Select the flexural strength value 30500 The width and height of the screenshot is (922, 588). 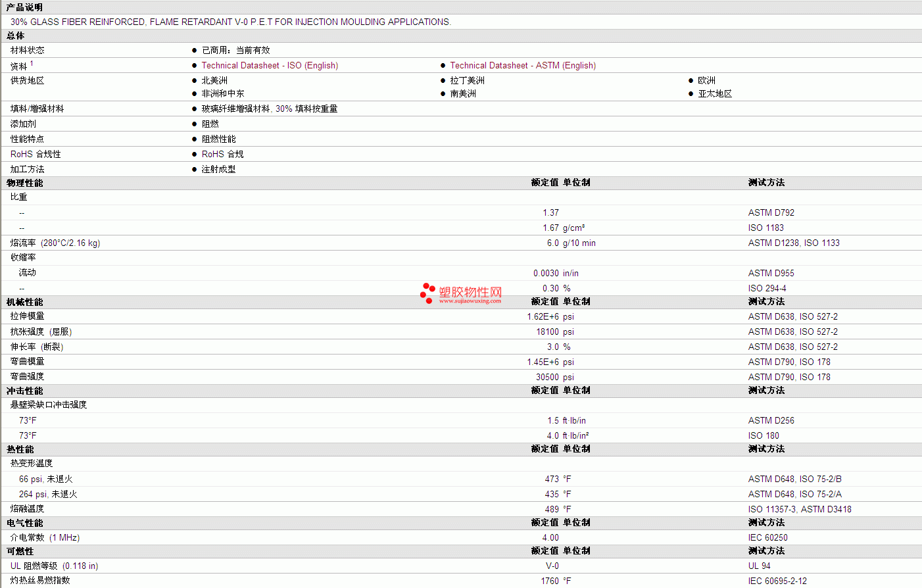coord(548,377)
